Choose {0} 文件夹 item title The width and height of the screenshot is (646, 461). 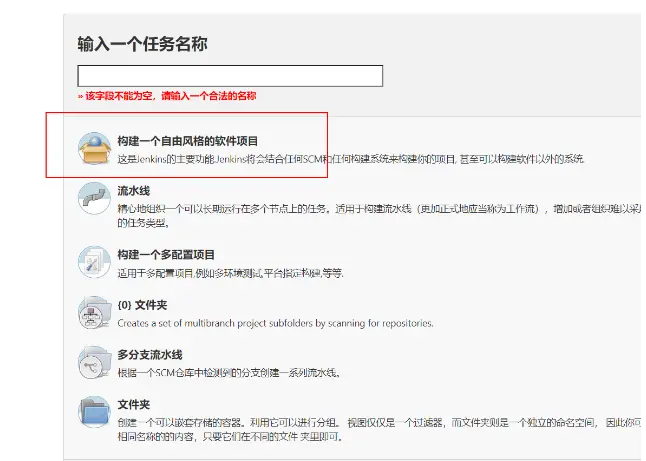click(x=142, y=305)
